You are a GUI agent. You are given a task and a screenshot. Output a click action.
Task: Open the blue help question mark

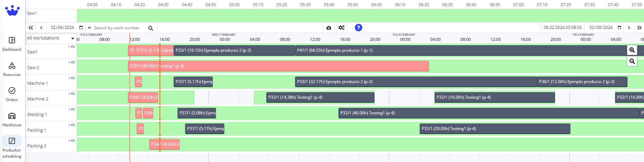358,28
